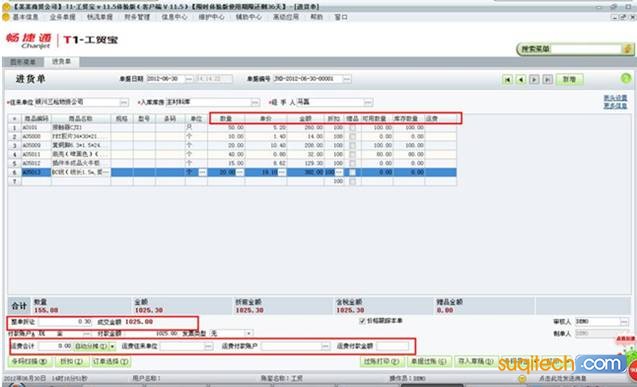Open the 帮助 menu
This screenshot has width=637, height=387.
[316, 17]
